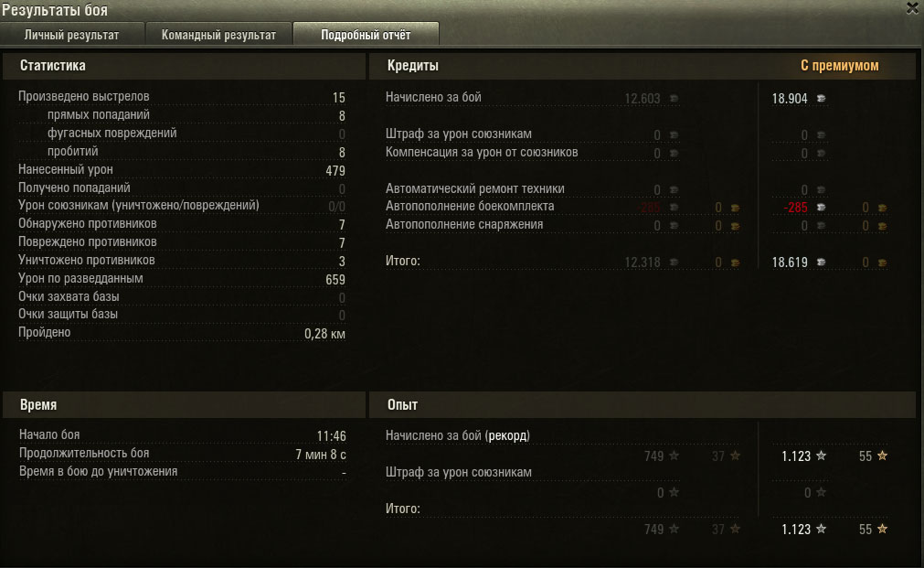924x568 pixels.
Task: Click the Продолжительность боя row
Action: click(x=182, y=454)
